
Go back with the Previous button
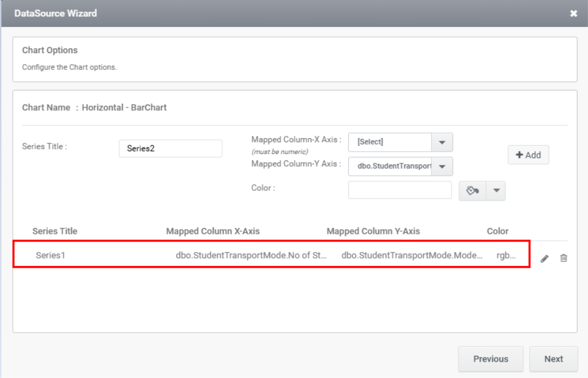point(491,359)
